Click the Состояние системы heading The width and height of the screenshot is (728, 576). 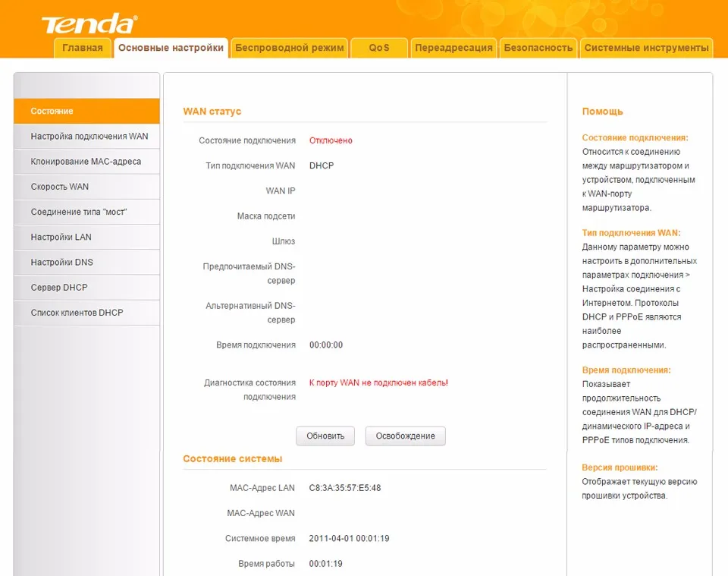(233, 459)
